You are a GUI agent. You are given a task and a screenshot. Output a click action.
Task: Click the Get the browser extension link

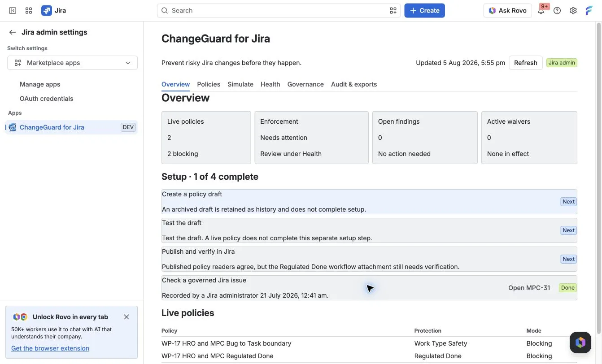[50, 348]
